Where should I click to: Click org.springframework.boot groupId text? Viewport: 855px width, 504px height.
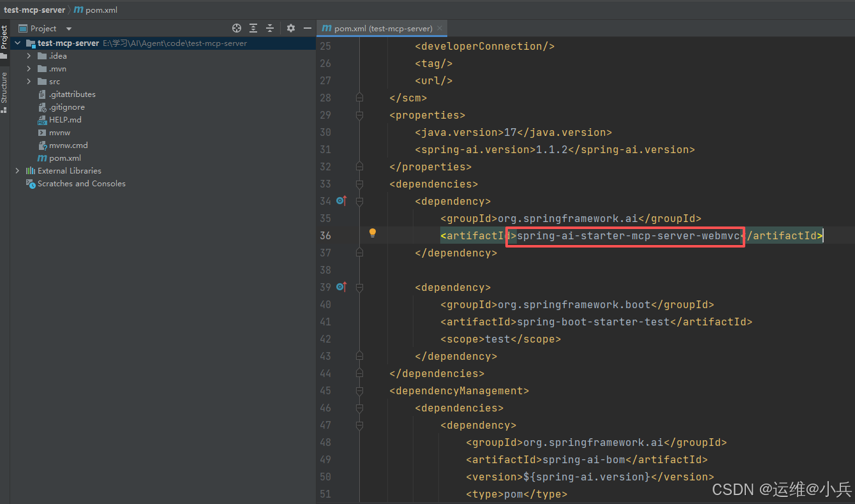(574, 304)
